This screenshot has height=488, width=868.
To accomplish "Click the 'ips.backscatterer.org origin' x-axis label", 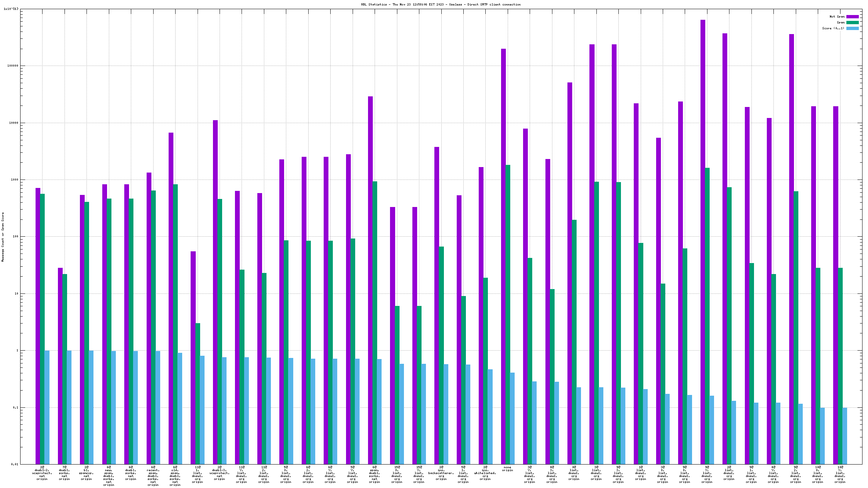I will (441, 473).
